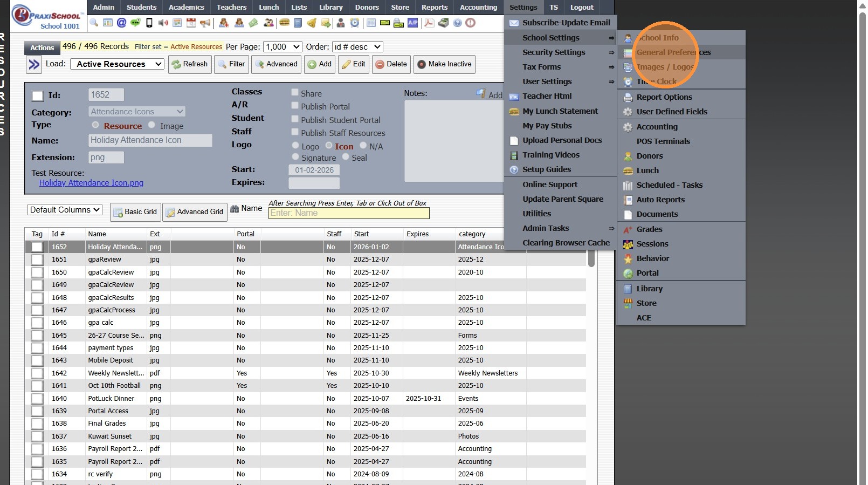868x485 pixels.
Task: Click the red power icon in toolbar
Action: 471,23
